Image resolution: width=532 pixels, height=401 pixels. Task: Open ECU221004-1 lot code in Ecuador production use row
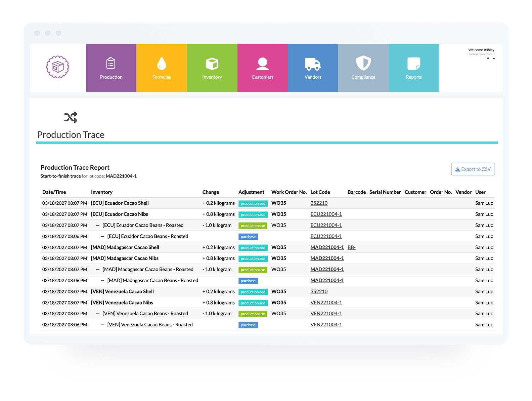pos(326,225)
